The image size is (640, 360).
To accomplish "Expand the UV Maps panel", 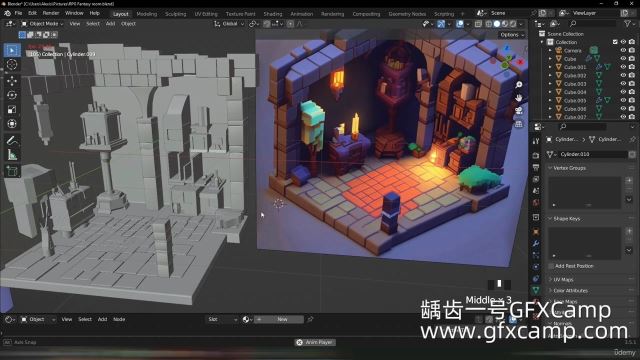I will (x=563, y=280).
